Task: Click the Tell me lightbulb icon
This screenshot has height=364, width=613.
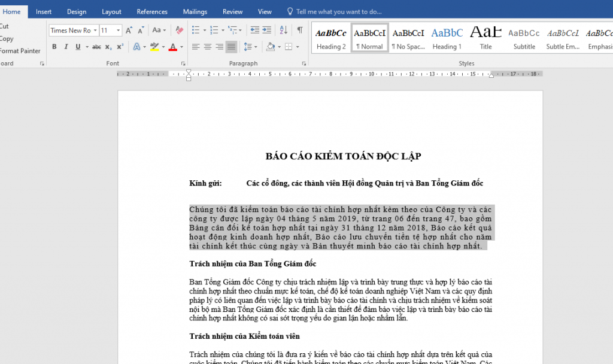Action: [290, 11]
